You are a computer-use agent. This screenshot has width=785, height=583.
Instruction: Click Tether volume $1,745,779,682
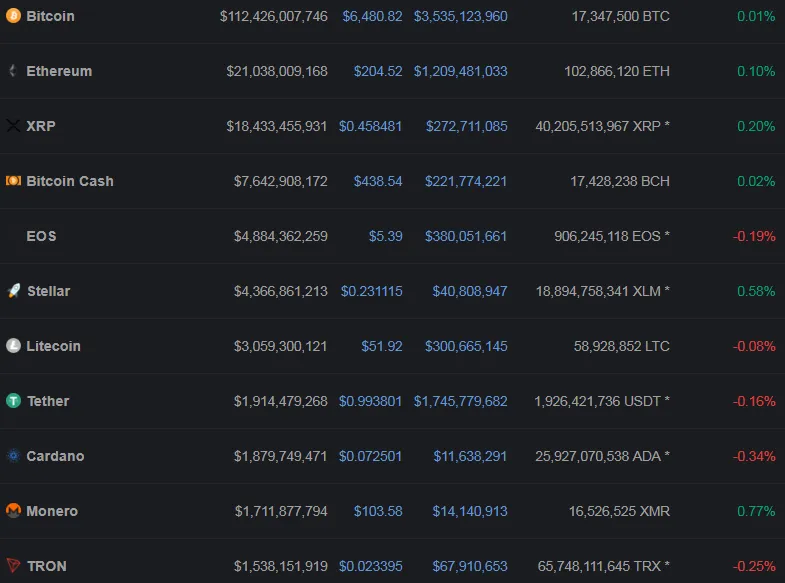pos(461,401)
